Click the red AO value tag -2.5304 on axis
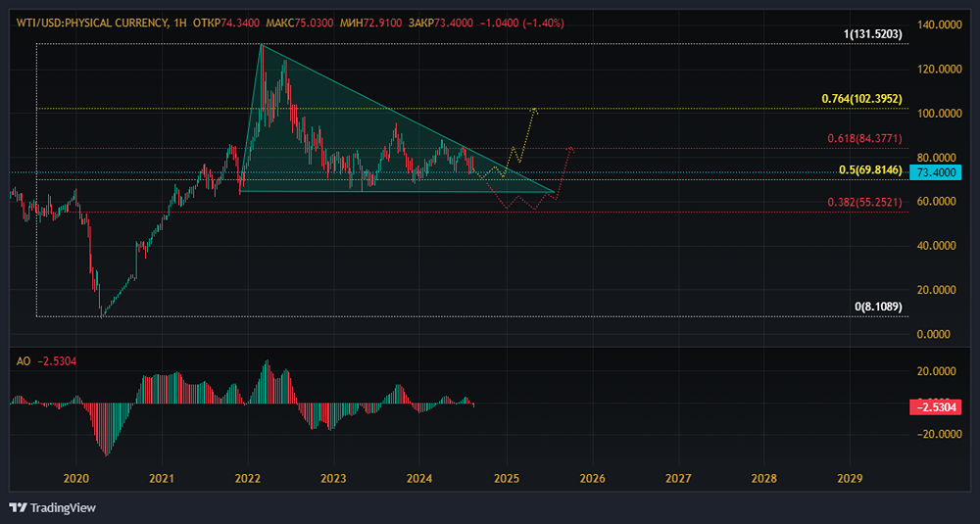980x524 pixels. (x=936, y=407)
